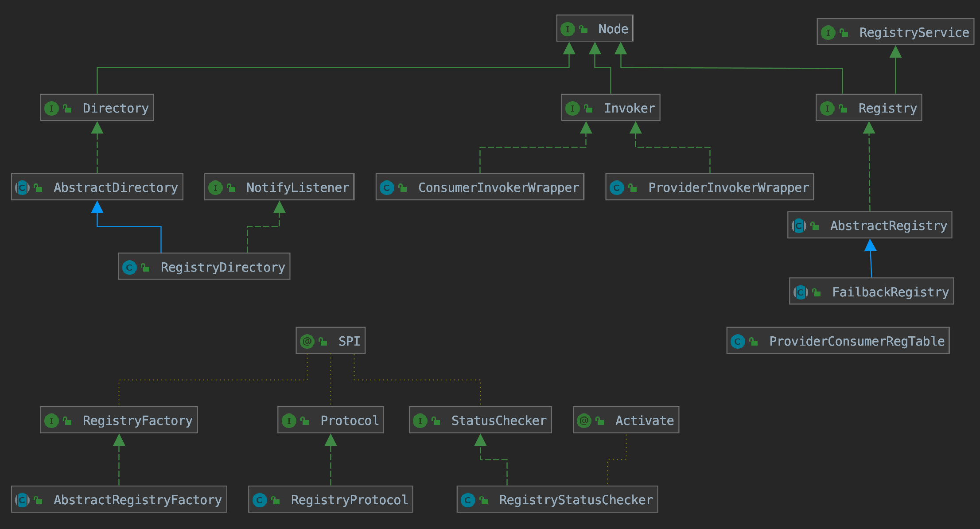Click the annotation icon on SPI node
This screenshot has width=980, height=529.
tap(307, 341)
